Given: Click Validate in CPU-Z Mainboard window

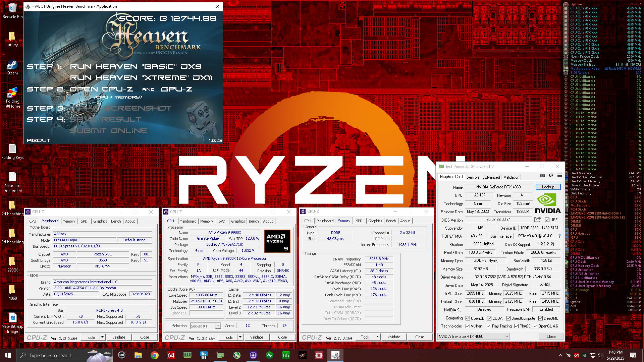Looking at the screenshot, I should tap(119, 337).
